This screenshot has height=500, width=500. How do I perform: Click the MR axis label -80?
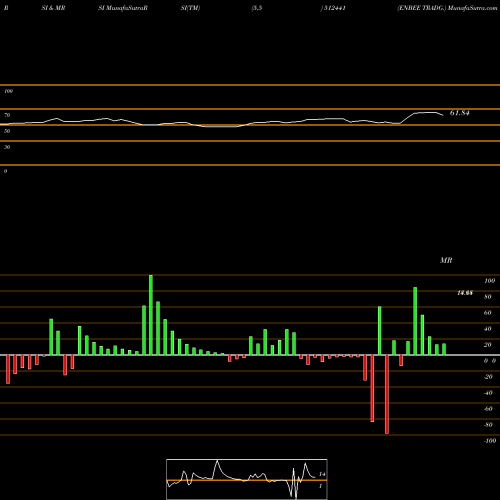(x=488, y=425)
